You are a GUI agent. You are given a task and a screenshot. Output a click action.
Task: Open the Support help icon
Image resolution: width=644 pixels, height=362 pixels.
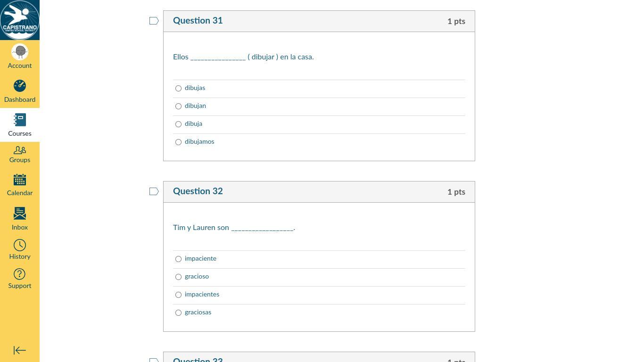click(x=20, y=279)
